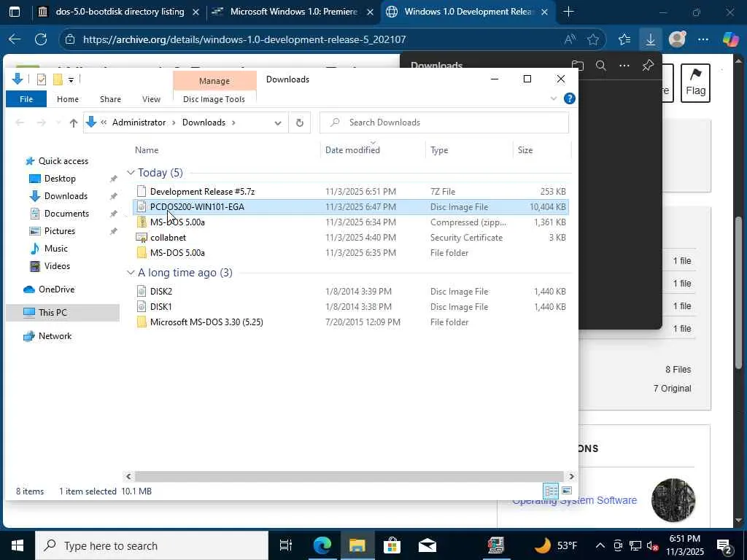Customize Quick Access Toolbar dropdown arrow
This screenshot has width=747, height=560.
(71, 80)
